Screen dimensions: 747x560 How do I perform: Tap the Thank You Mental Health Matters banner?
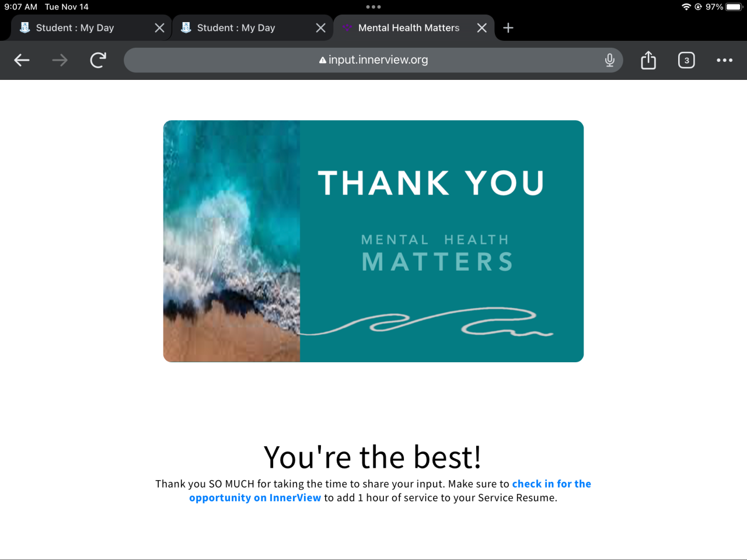[x=373, y=241]
